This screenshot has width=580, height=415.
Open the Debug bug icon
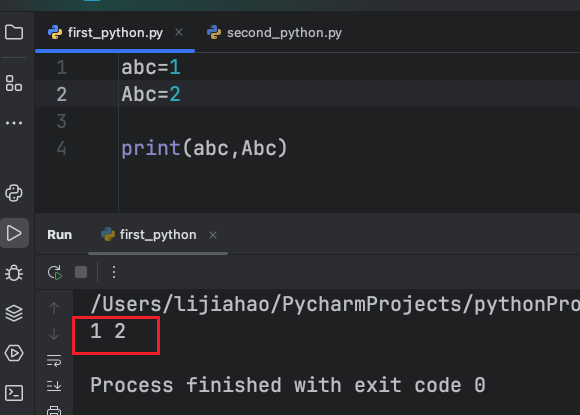[14, 273]
